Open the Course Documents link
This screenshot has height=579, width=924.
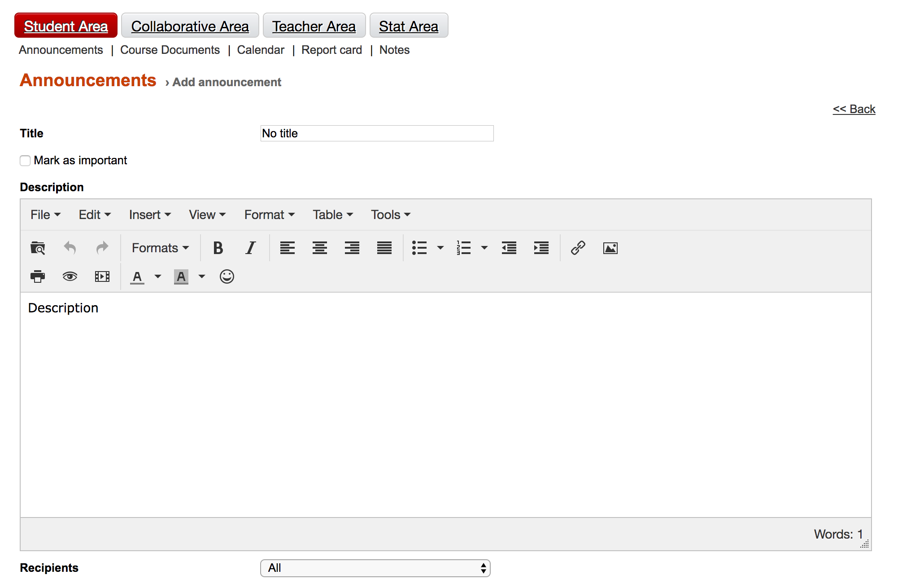click(x=170, y=50)
